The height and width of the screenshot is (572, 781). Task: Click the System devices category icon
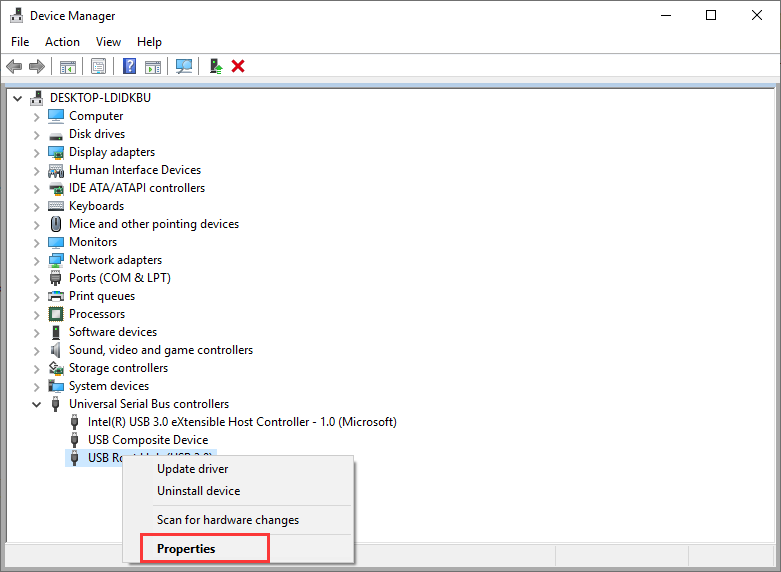click(x=56, y=386)
